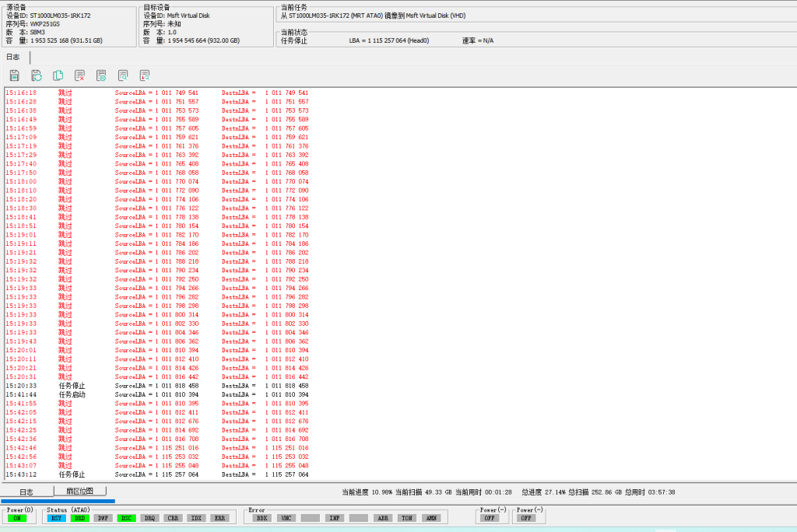Click the green DRD status indicator
The height and width of the screenshot is (532, 797).
pos(80,518)
